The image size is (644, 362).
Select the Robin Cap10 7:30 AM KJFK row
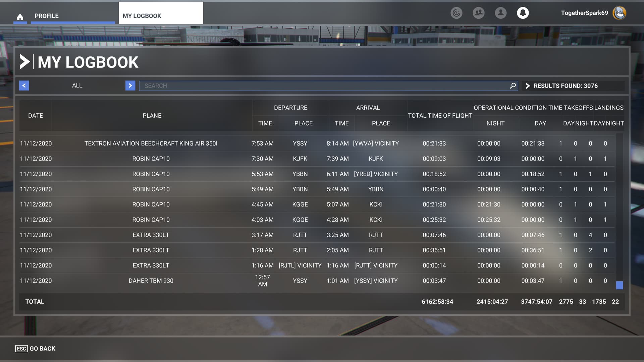[317, 159]
